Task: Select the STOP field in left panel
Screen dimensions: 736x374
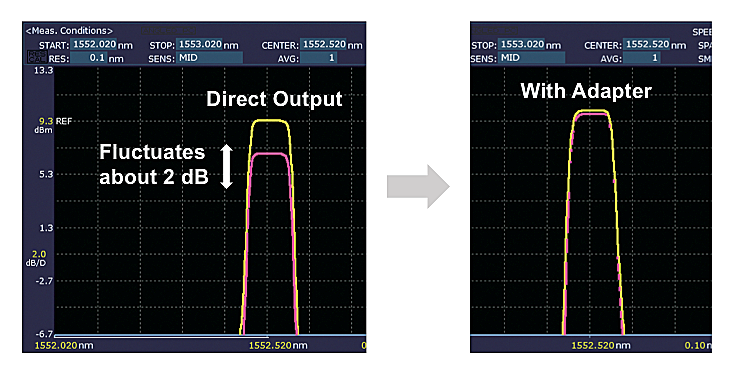Action: click(199, 45)
